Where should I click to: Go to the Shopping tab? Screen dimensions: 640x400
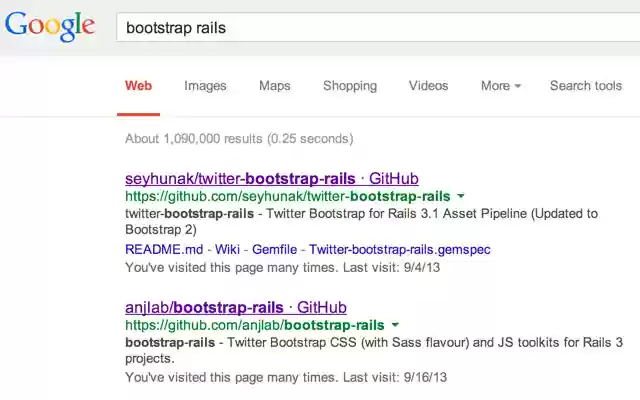tap(350, 86)
